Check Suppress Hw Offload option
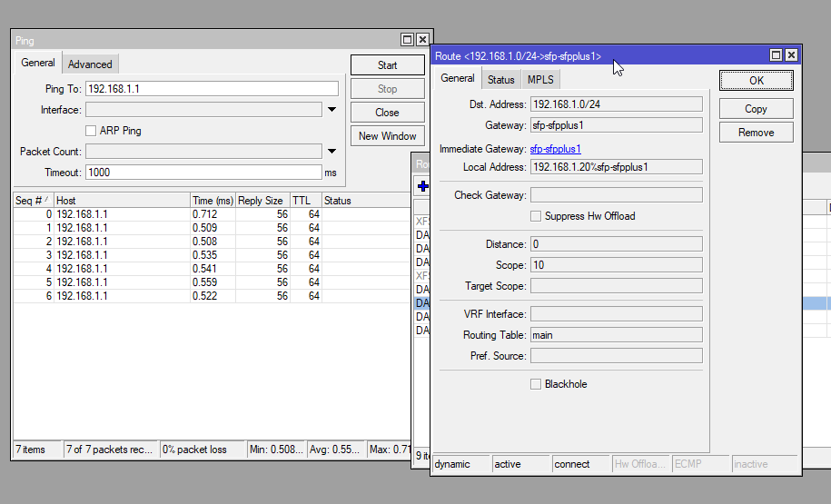The height and width of the screenshot is (504, 831). pos(536,216)
